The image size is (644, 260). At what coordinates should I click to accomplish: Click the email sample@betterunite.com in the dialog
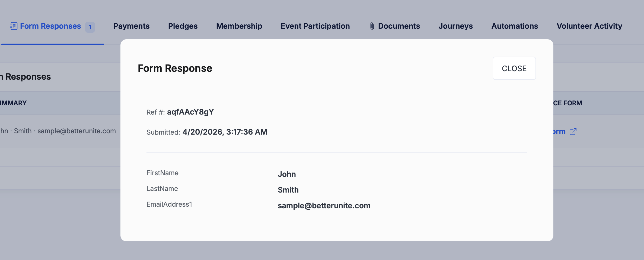pyautogui.click(x=324, y=206)
